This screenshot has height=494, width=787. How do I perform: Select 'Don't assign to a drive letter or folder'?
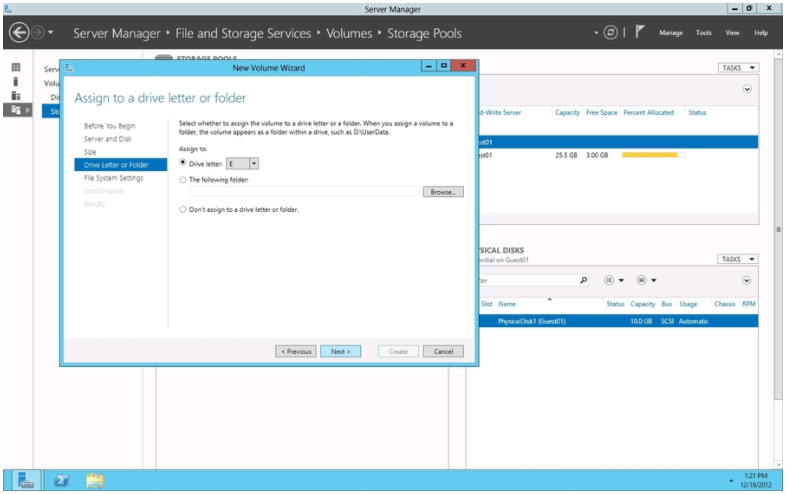(182, 209)
